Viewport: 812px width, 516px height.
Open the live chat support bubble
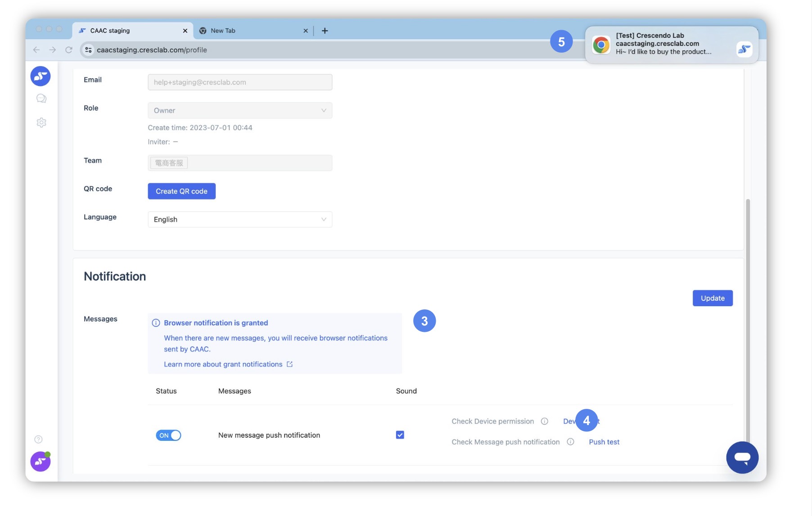point(742,457)
